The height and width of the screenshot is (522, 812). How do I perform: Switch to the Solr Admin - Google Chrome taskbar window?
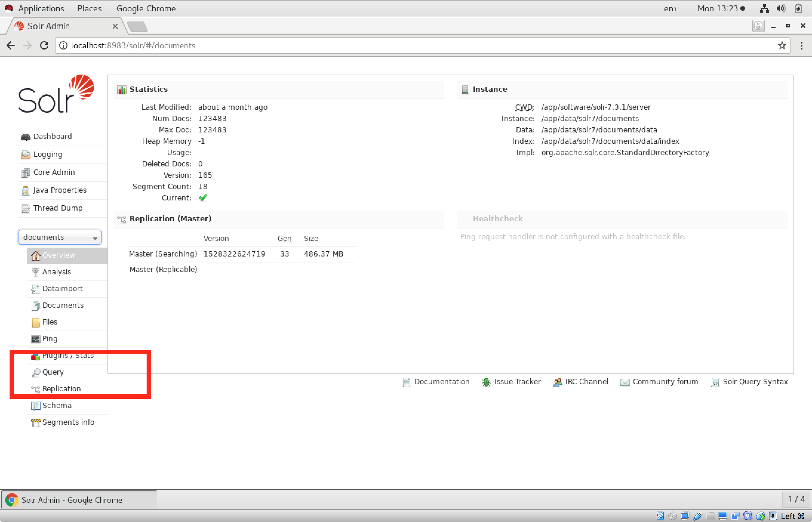pyautogui.click(x=79, y=500)
